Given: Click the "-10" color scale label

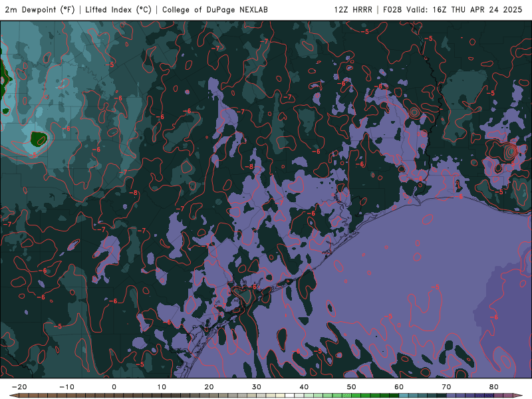Looking at the screenshot, I should tap(66, 387).
